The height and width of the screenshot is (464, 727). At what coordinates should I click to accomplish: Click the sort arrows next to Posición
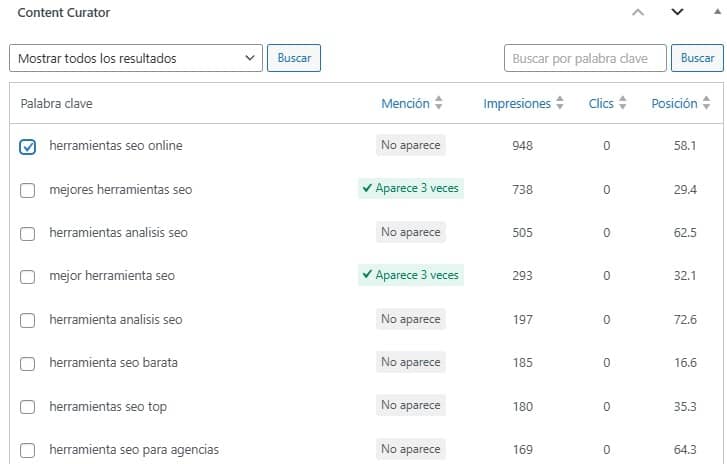tap(707, 103)
